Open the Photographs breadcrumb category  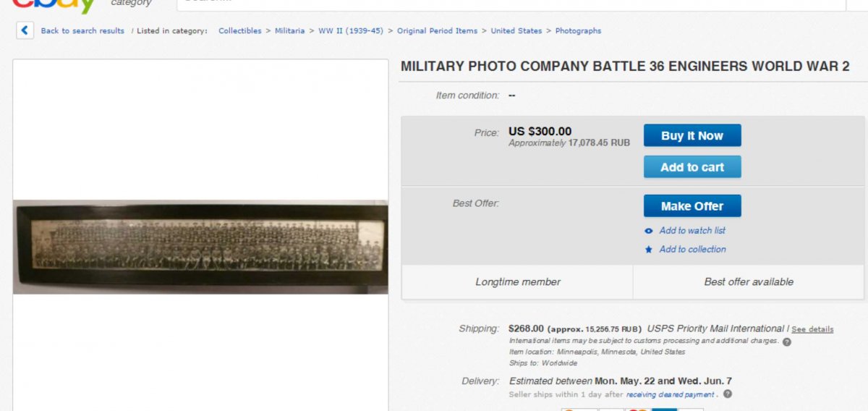tap(578, 31)
